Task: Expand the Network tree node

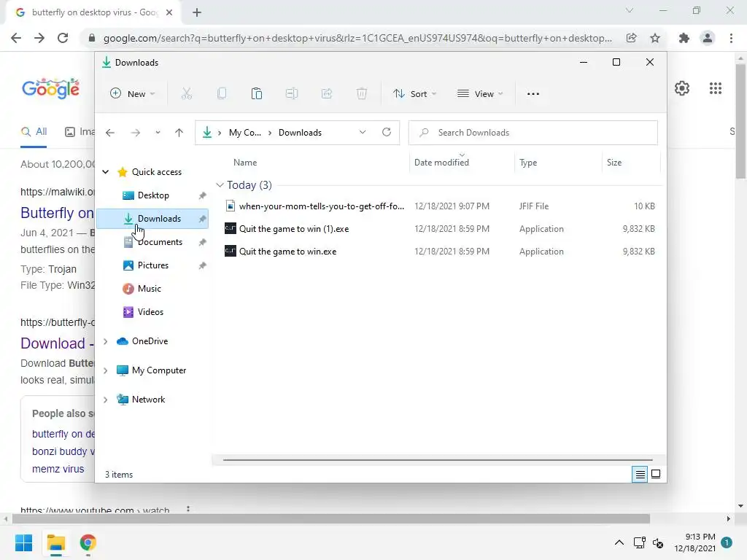Action: (x=106, y=400)
